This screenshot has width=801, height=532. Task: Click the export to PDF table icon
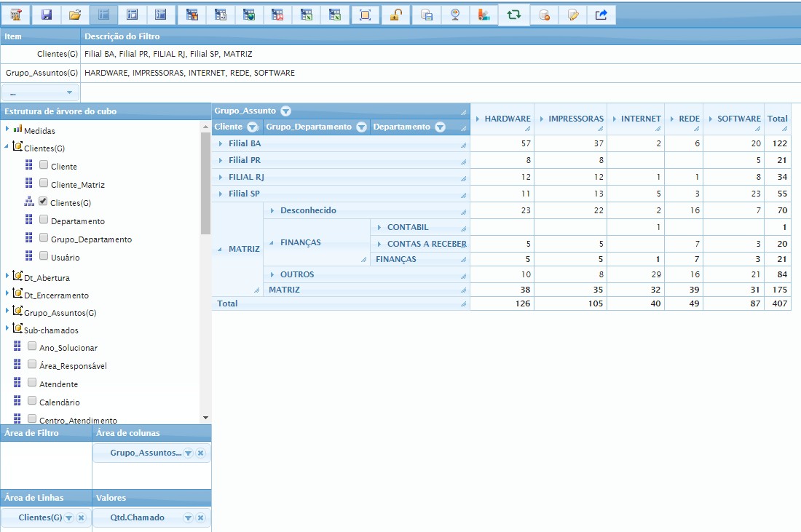[x=277, y=15]
